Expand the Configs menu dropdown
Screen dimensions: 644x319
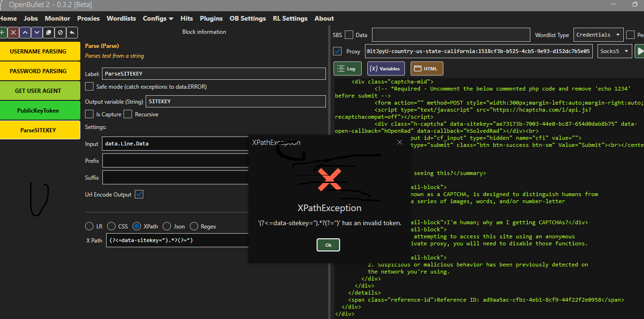(158, 18)
